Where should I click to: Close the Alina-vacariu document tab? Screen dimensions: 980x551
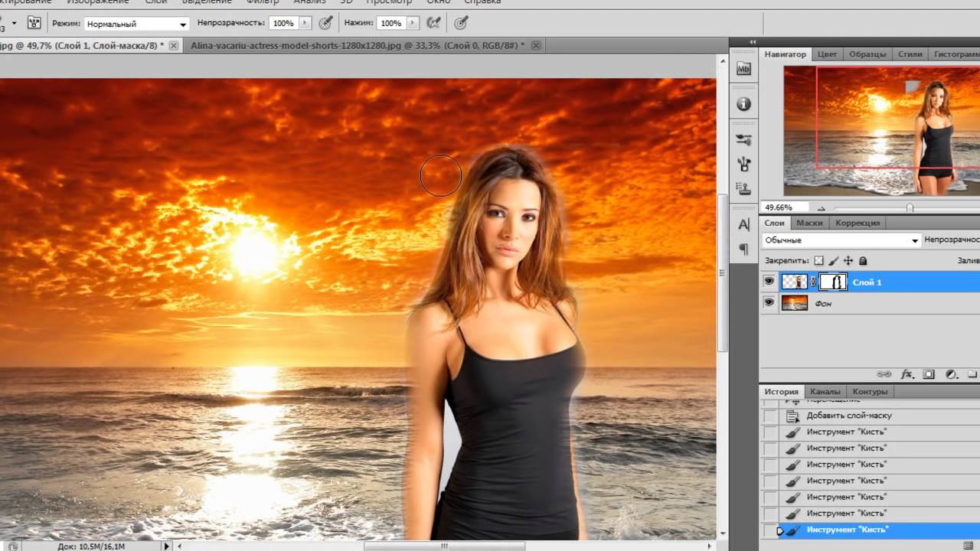536,45
